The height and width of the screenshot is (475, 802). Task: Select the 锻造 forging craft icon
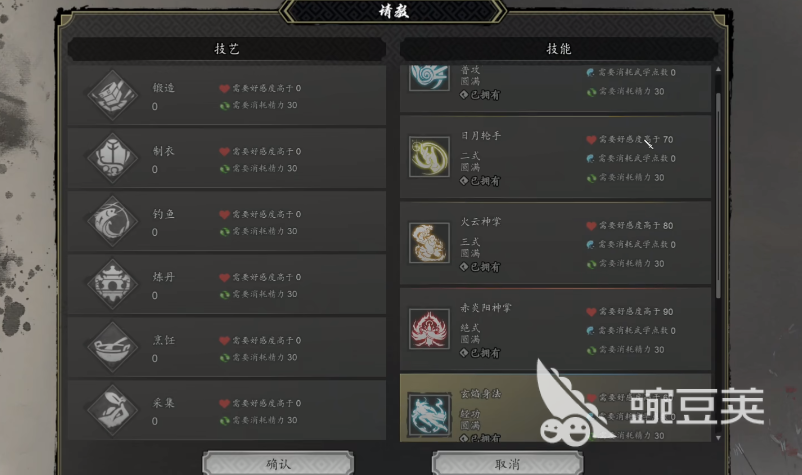tap(113, 95)
